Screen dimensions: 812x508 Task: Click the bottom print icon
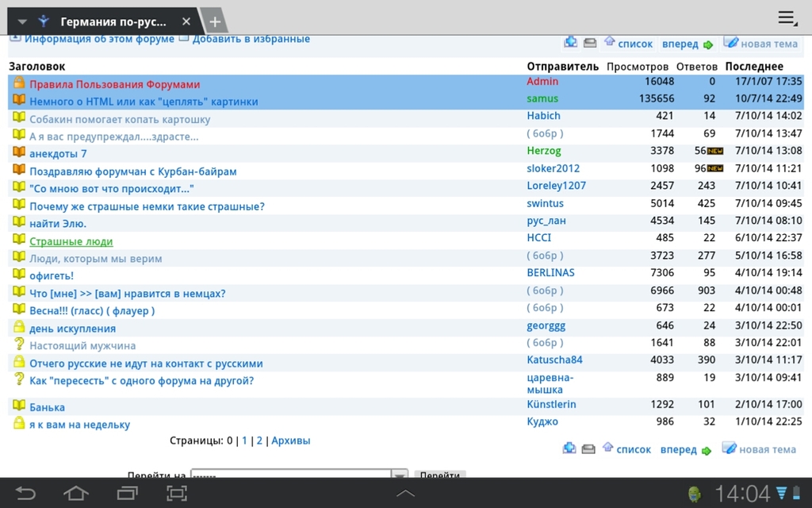(x=588, y=449)
